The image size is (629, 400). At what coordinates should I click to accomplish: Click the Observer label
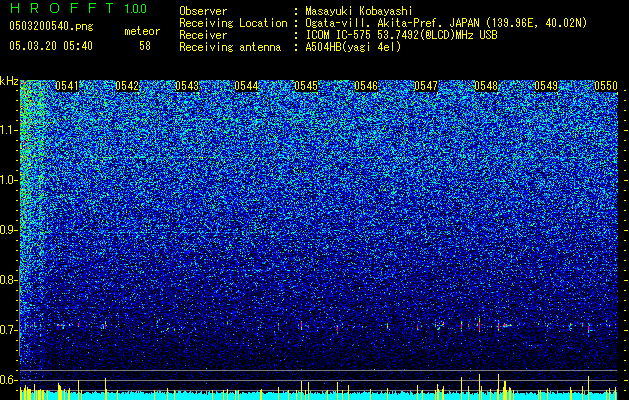point(203,11)
